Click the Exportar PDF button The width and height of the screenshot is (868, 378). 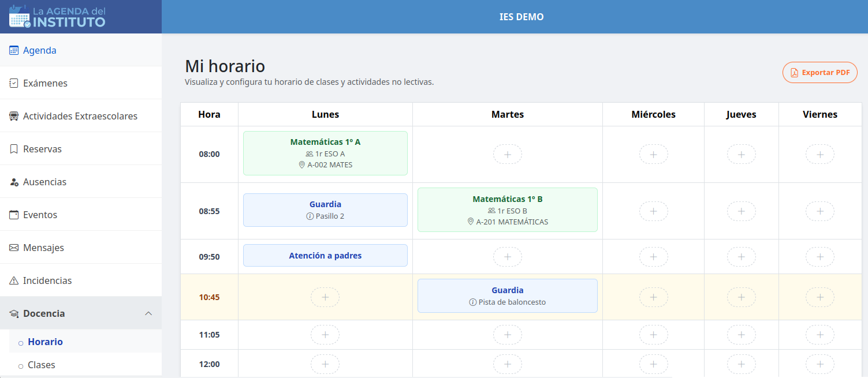820,73
